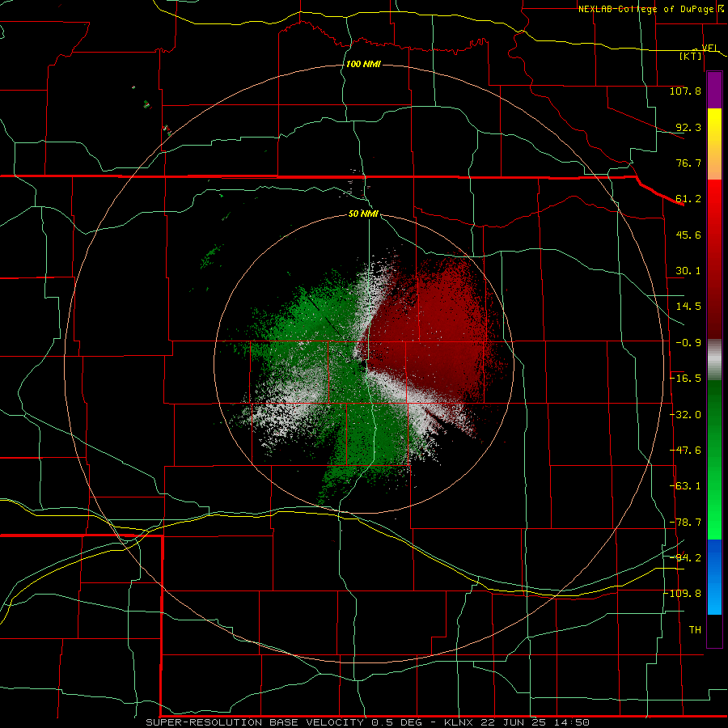The height and width of the screenshot is (728, 728).
Task: Select the -47.6 scale value
Action: [x=685, y=451]
